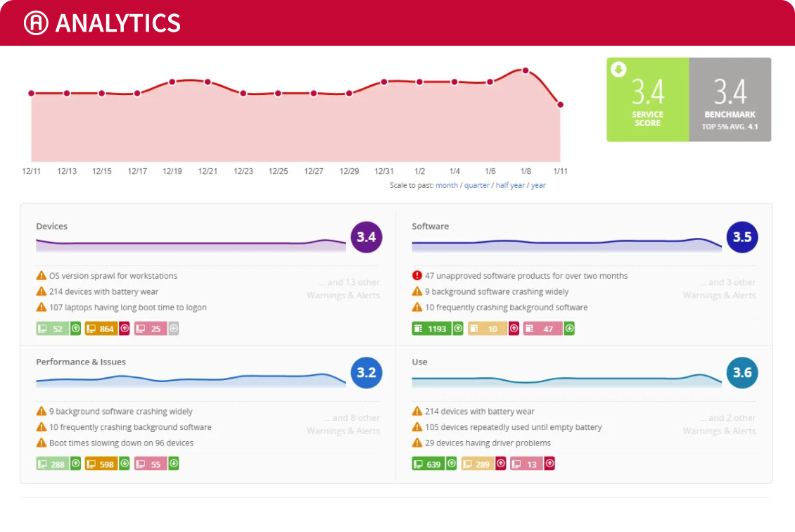Viewport: 795px width, 532px height.
Task: Expand the 13 other Warnings and Alerts for Devices
Action: 343,289
